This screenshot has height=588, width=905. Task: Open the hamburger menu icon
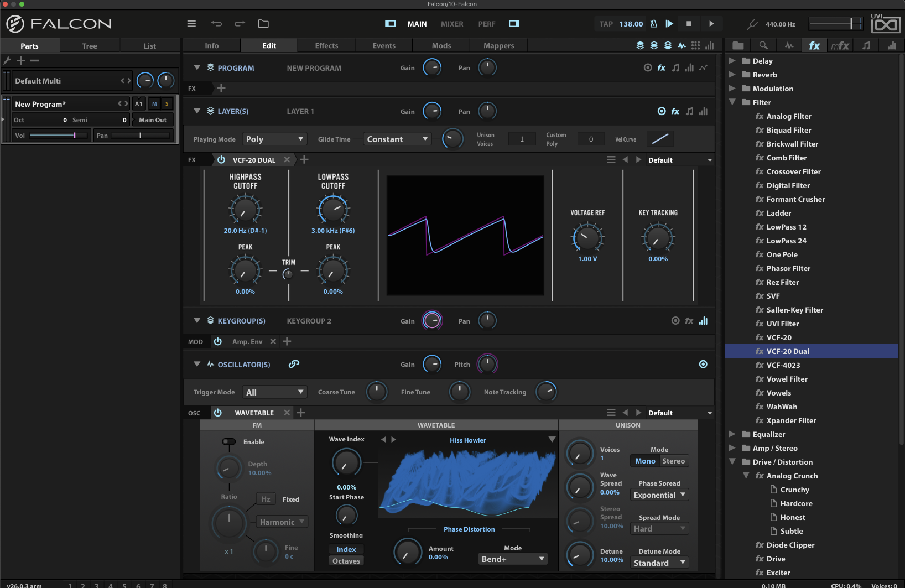(191, 24)
